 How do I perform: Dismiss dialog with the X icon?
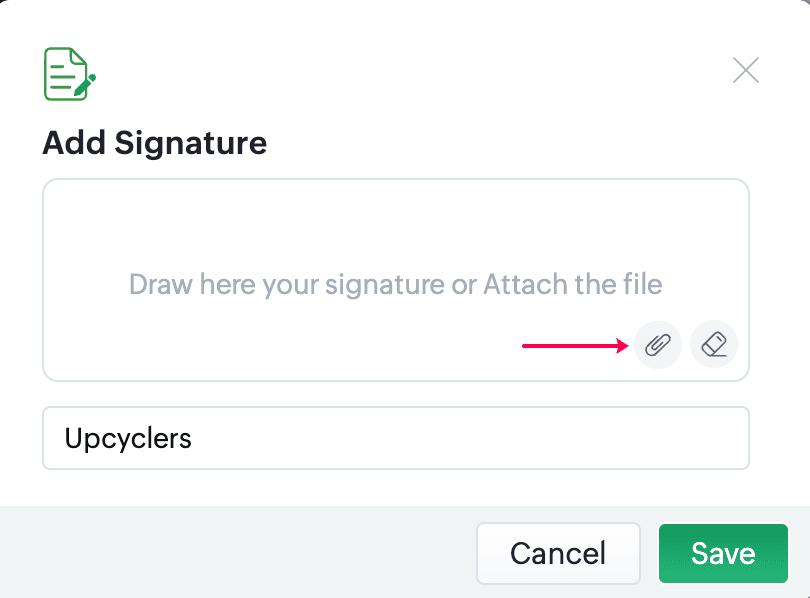[x=746, y=70]
